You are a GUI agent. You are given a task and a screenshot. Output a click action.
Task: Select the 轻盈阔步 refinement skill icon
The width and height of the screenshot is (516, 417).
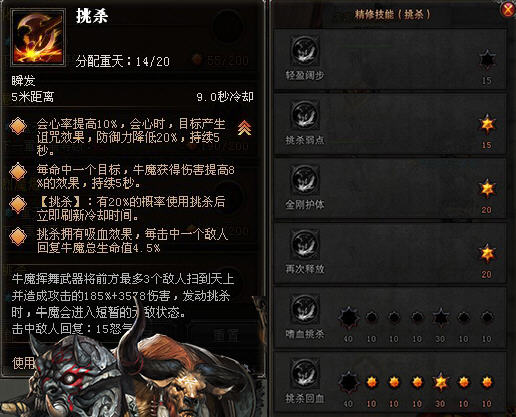coord(305,51)
